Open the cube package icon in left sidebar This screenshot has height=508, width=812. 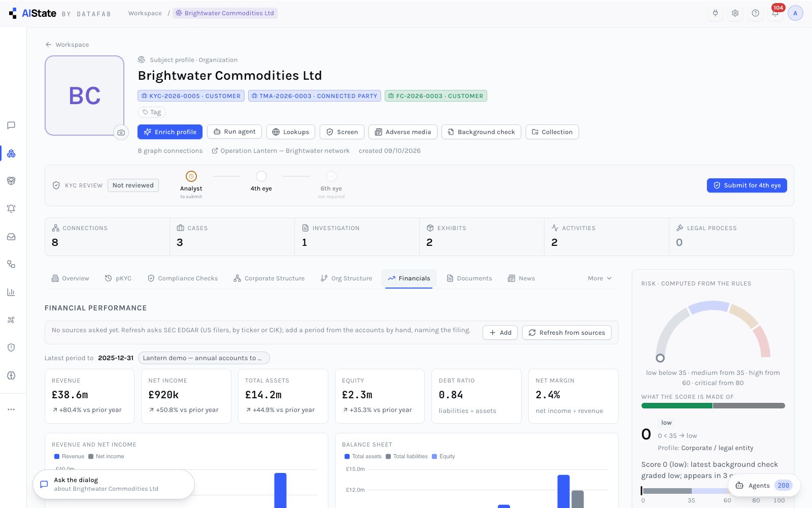(11, 181)
